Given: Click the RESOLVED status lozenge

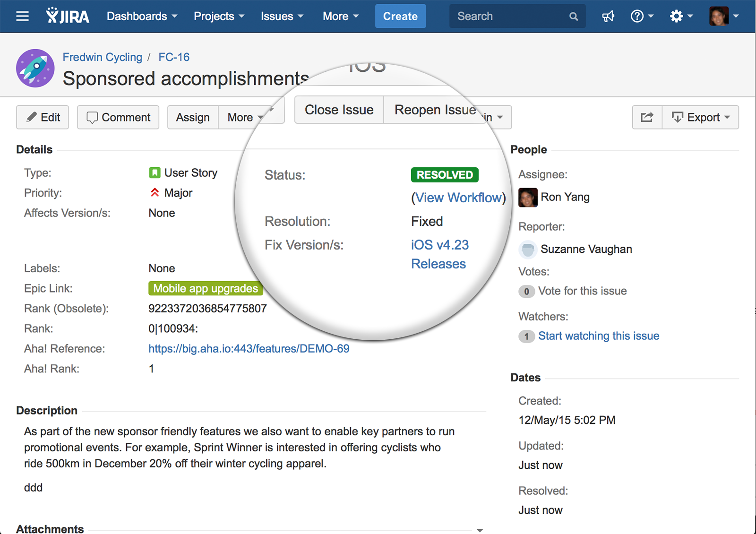Looking at the screenshot, I should [x=445, y=175].
